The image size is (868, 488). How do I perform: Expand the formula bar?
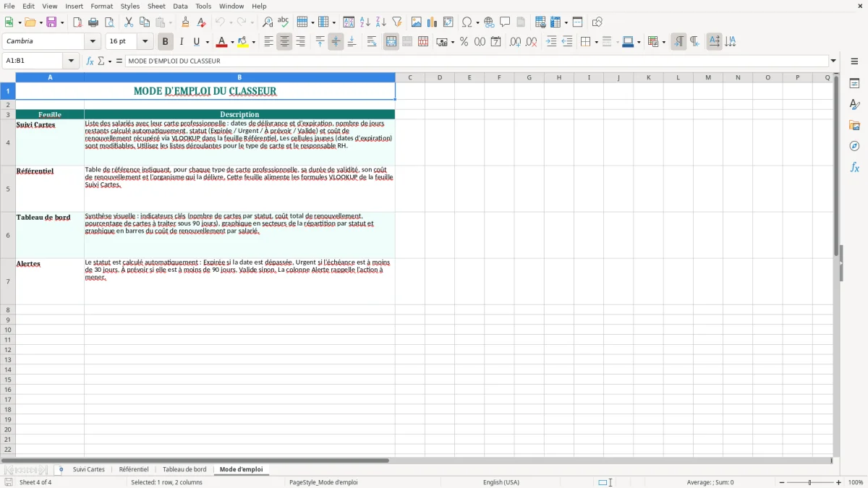tap(833, 61)
